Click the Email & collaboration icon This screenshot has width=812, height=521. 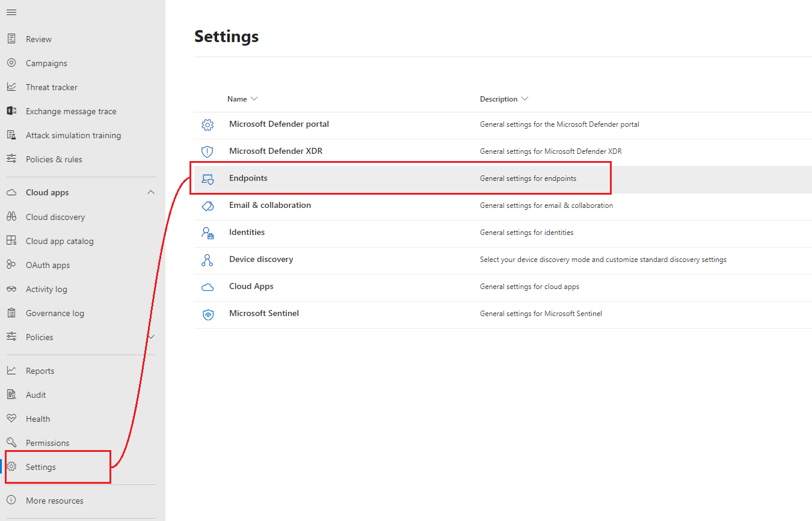coord(208,206)
